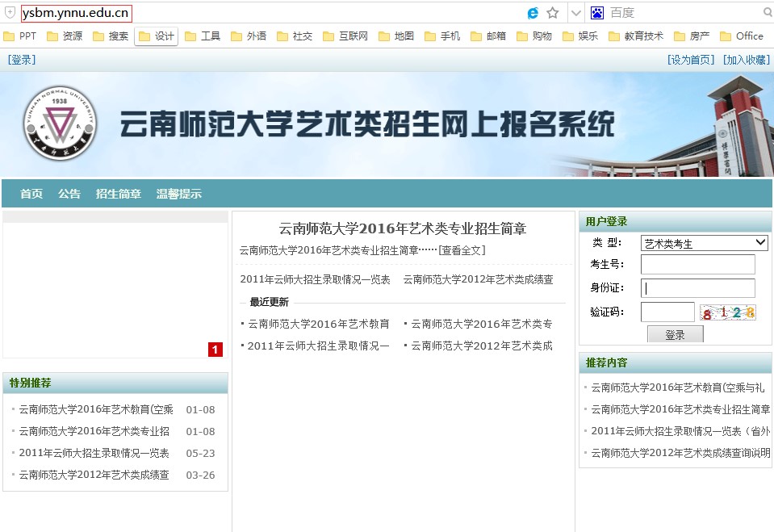Screen dimensions: 774x532
Task: Select the 温馨提示 navigation item
Action: pyautogui.click(x=179, y=194)
